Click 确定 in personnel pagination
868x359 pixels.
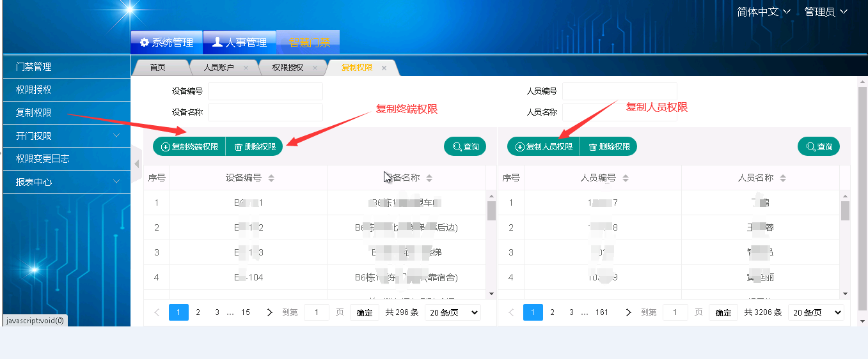pyautogui.click(x=723, y=312)
